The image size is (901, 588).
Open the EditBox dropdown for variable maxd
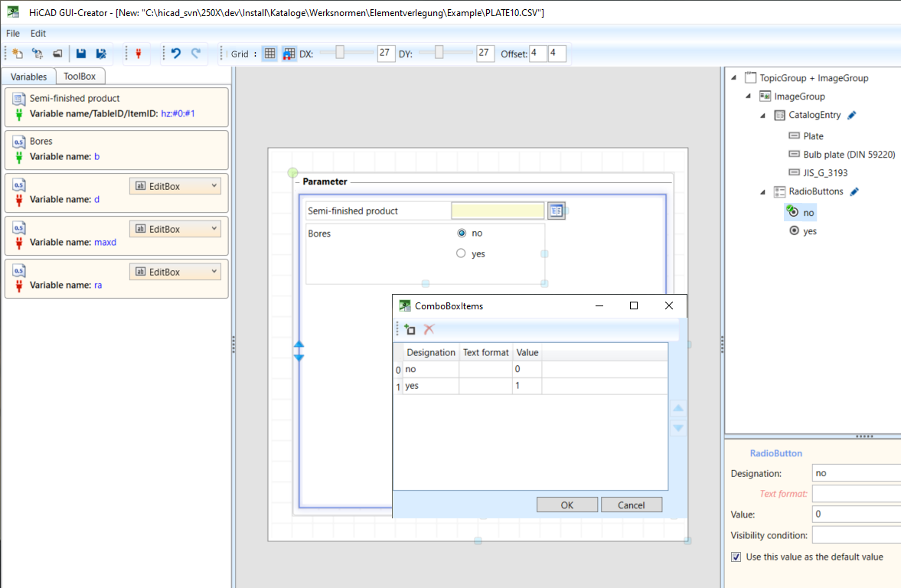point(214,229)
